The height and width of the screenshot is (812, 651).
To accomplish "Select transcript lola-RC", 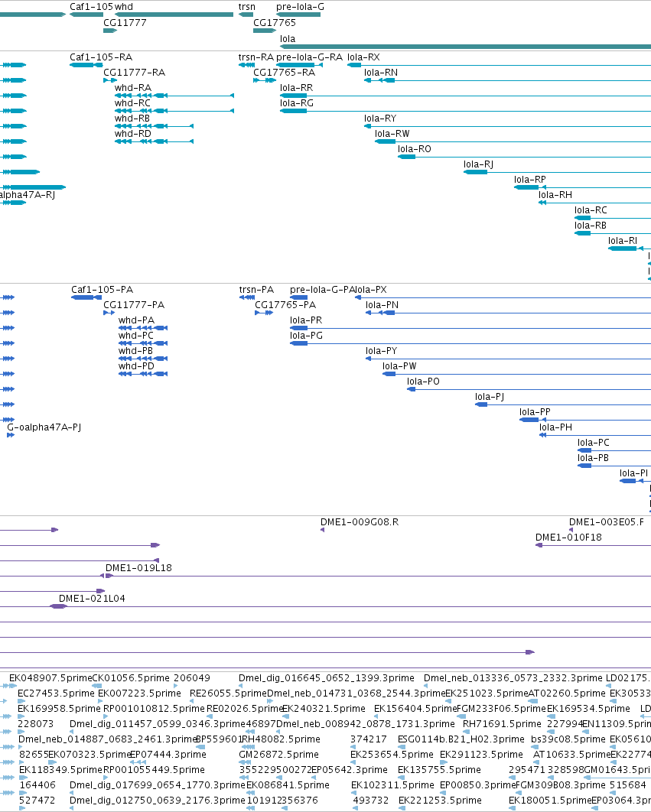I will tap(591, 209).
